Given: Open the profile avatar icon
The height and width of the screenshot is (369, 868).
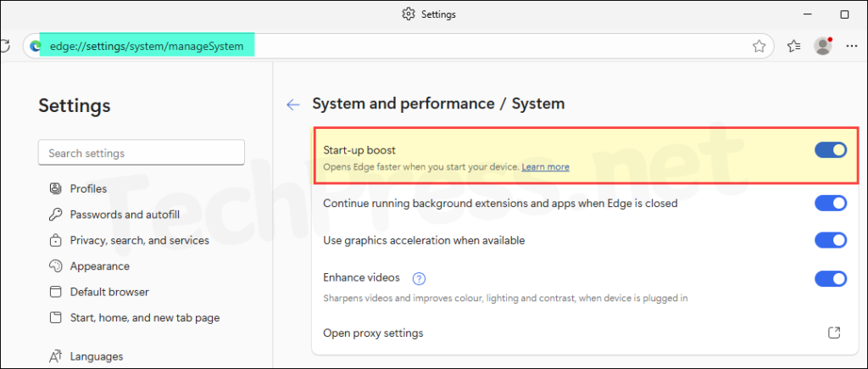Looking at the screenshot, I should pos(822,46).
